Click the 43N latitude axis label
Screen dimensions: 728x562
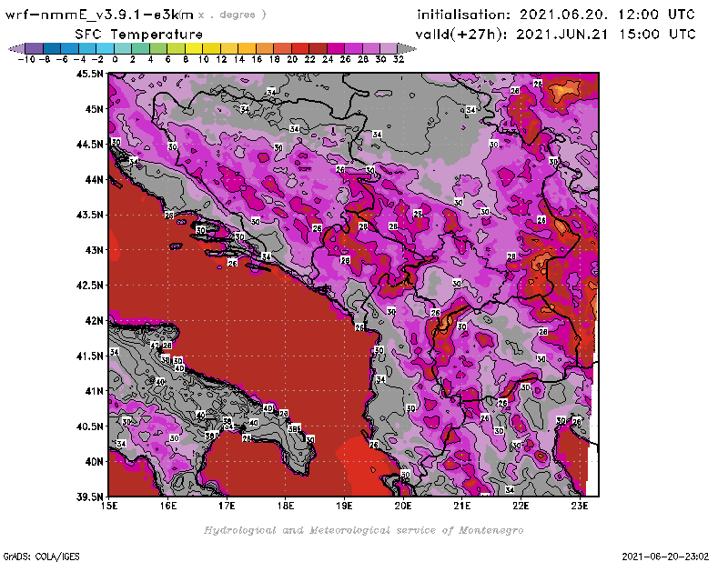(x=94, y=250)
